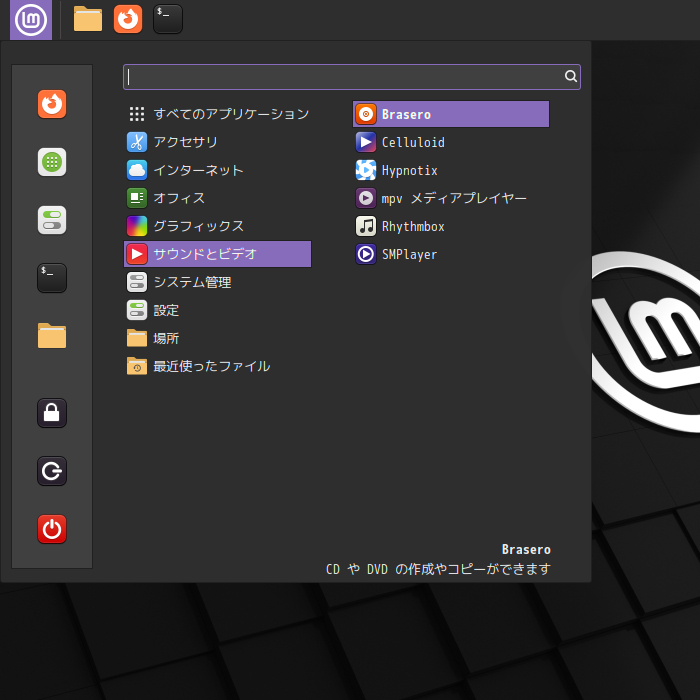Choose the インターネット category

198,170
